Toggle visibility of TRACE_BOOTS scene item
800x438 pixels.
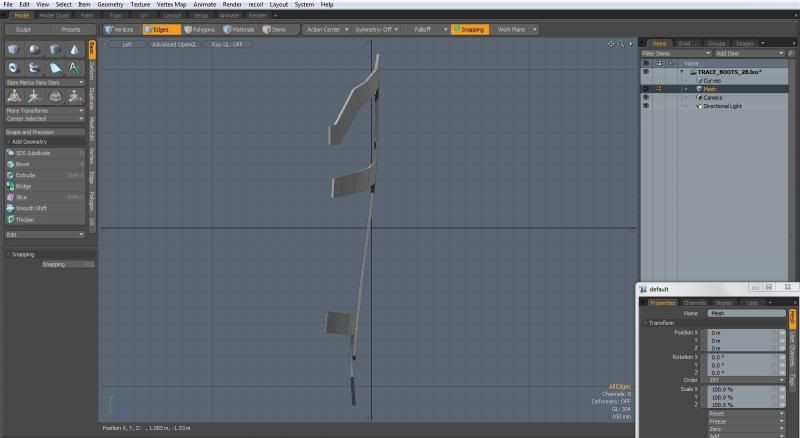pos(646,72)
